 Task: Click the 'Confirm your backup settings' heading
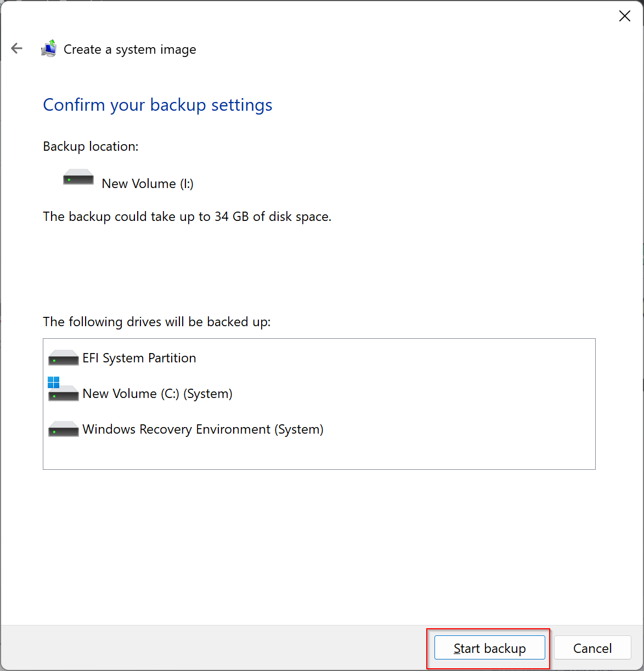tap(157, 105)
